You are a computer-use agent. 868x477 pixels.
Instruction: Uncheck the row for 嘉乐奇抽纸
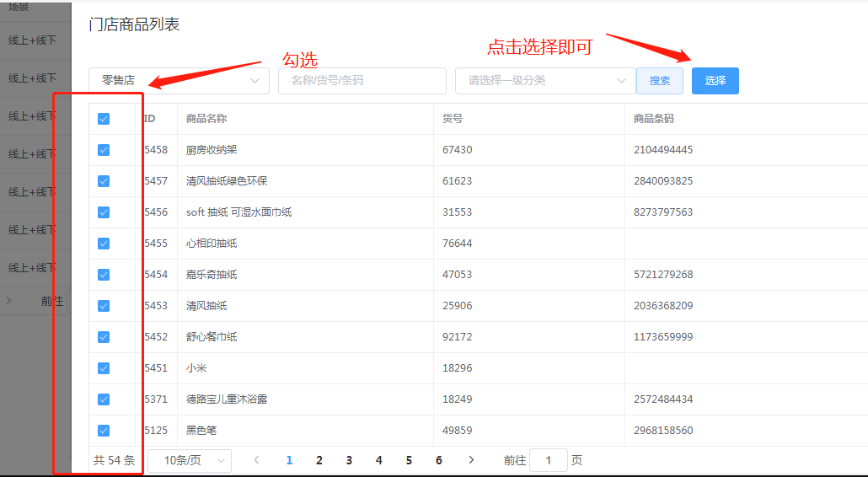[104, 275]
